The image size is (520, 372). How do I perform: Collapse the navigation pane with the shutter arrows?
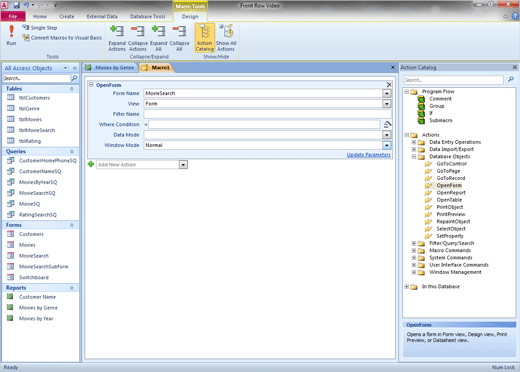75,68
